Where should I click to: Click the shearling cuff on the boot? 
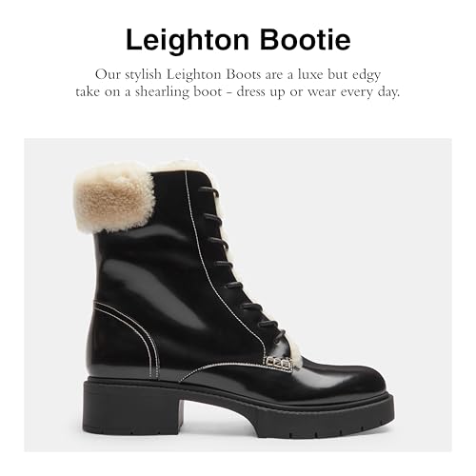114,197
